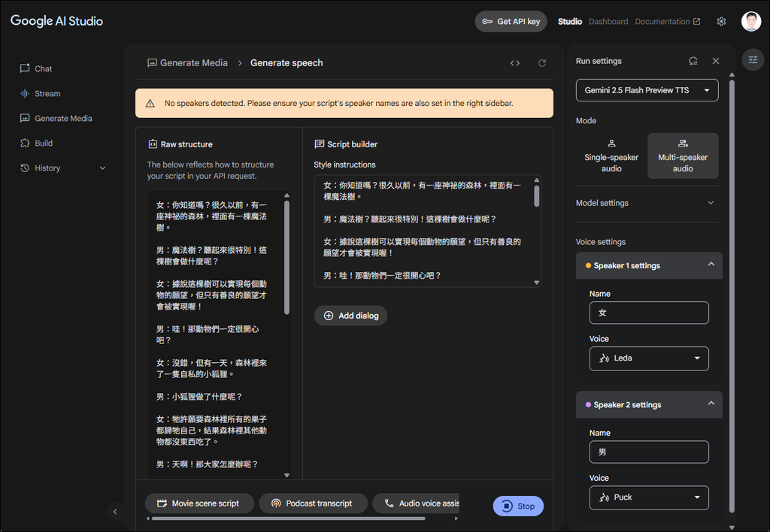Click the plus icon on Add dialog
The height and width of the screenshot is (532, 770).
tap(329, 316)
